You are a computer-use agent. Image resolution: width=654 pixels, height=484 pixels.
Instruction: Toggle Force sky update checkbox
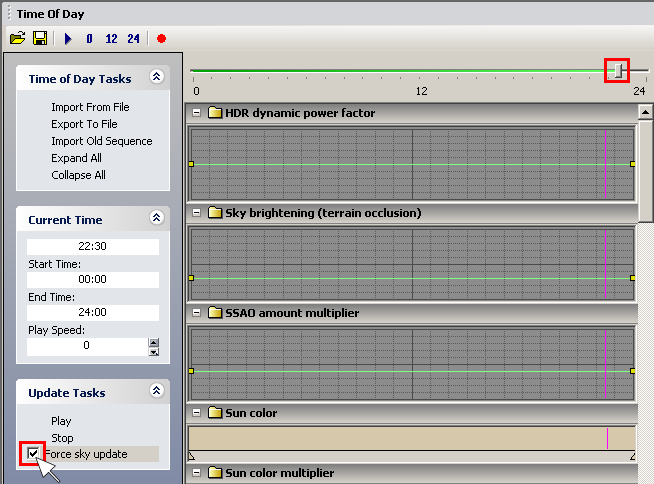(33, 453)
